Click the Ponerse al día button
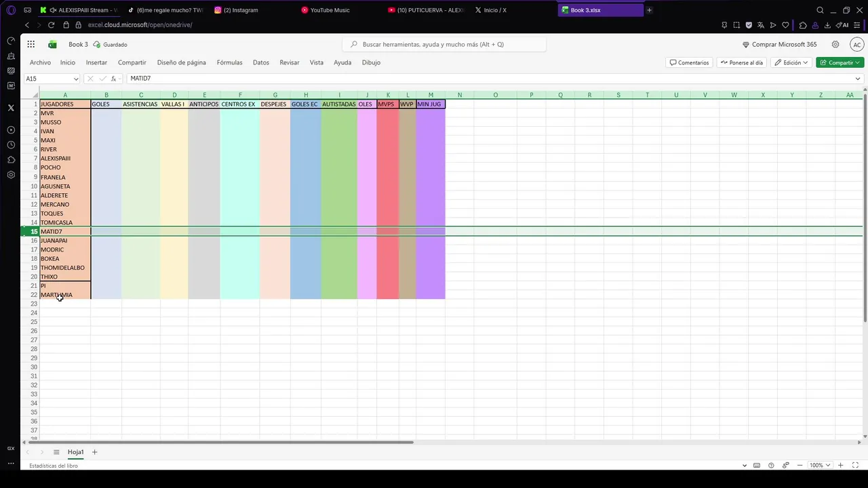Viewport: 868px width, 488px height. coord(742,62)
